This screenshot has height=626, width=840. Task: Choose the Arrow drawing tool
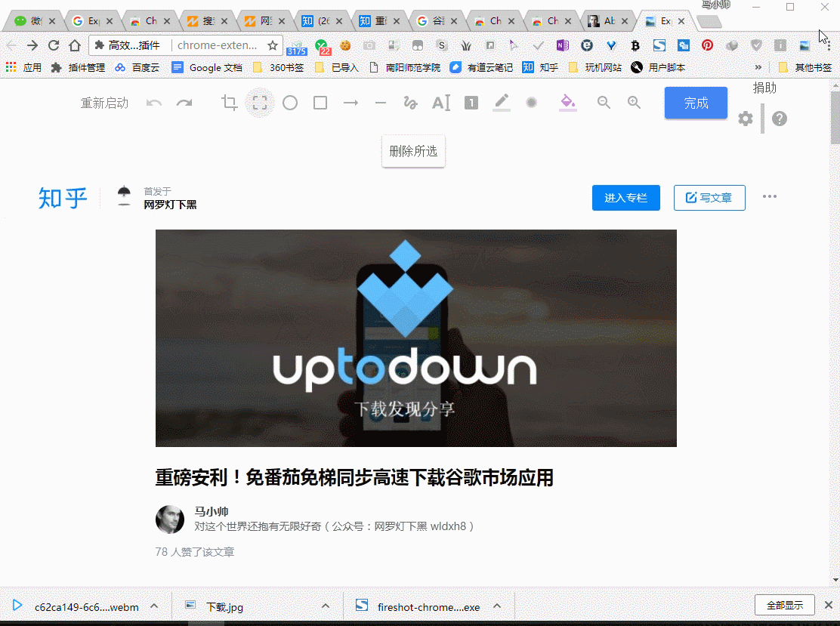[351, 103]
